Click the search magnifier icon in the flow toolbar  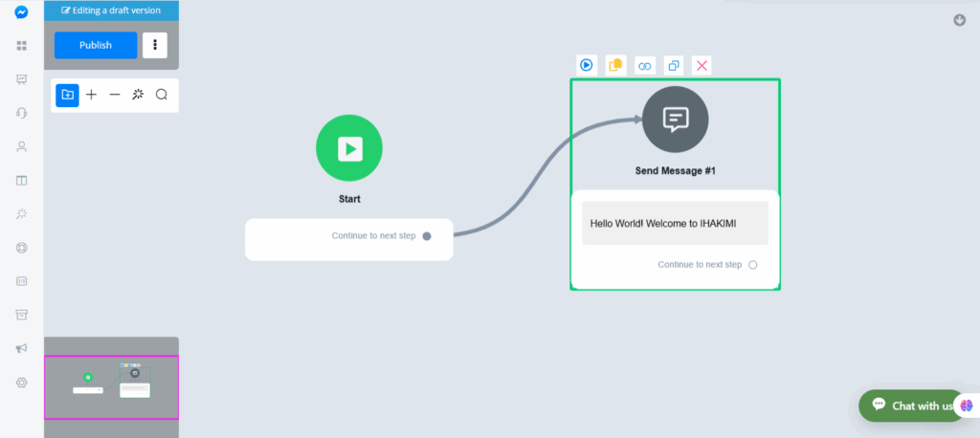[162, 95]
